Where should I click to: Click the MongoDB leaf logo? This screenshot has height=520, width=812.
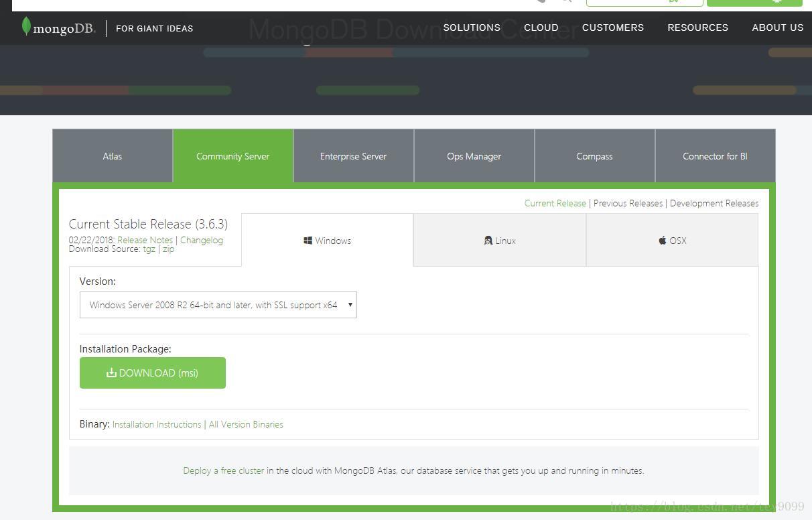click(26, 27)
